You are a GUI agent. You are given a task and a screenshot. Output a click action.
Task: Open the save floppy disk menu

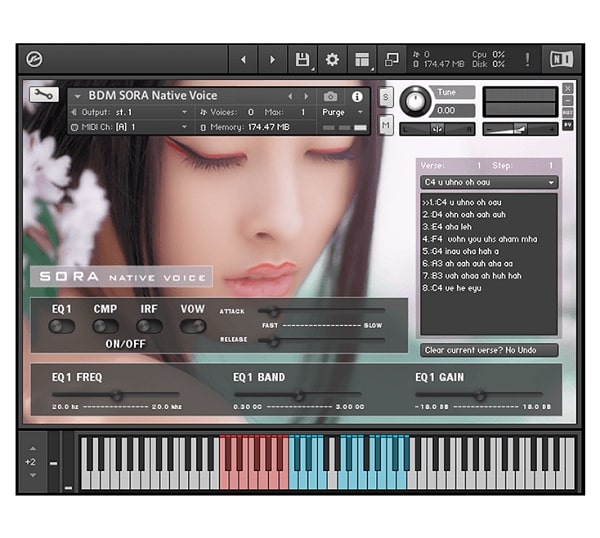302,60
